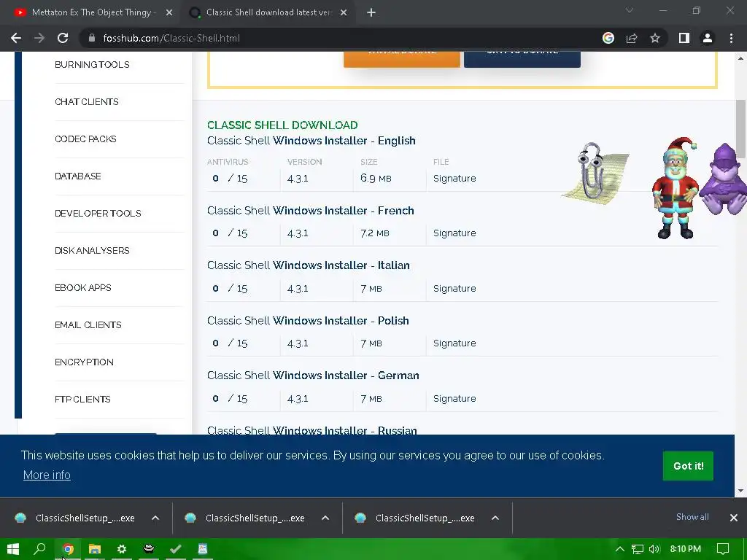Click the English installer antivirus score
747x560 pixels.
click(x=230, y=178)
